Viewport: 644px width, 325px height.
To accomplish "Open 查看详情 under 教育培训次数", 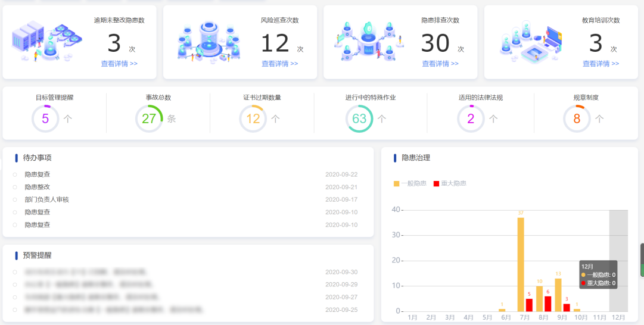I will click(601, 64).
